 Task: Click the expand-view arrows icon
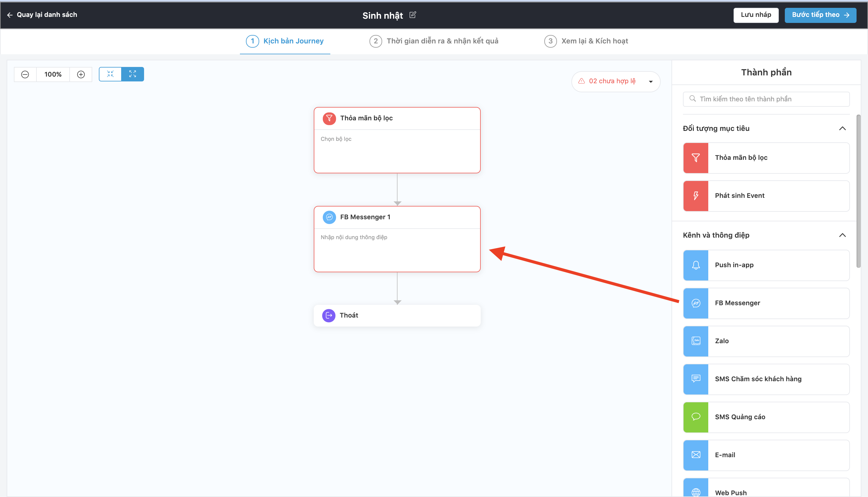point(133,74)
